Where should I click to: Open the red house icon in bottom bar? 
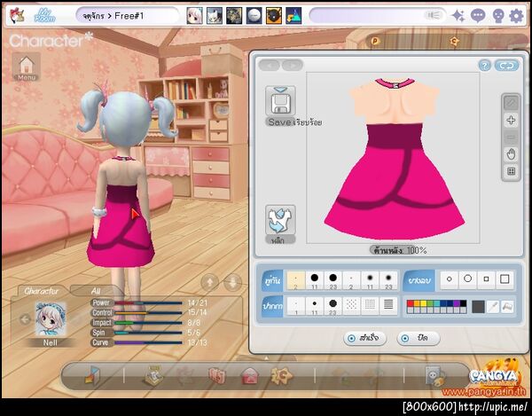[x=250, y=376]
